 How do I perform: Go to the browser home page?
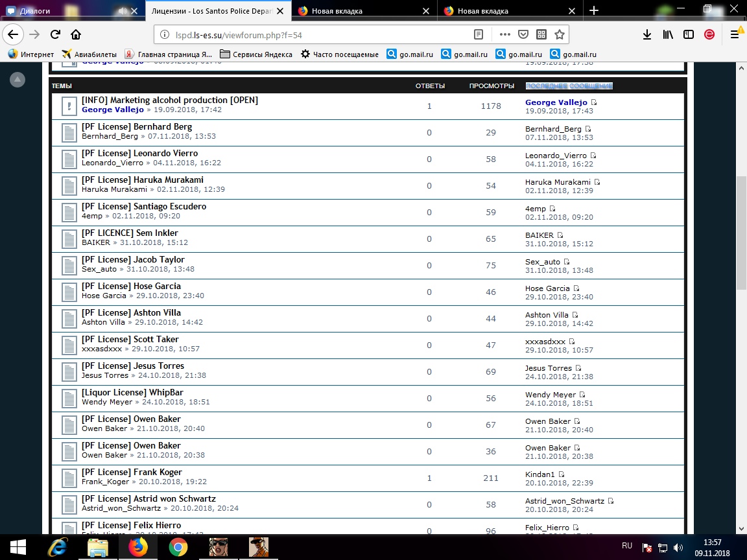point(76,34)
